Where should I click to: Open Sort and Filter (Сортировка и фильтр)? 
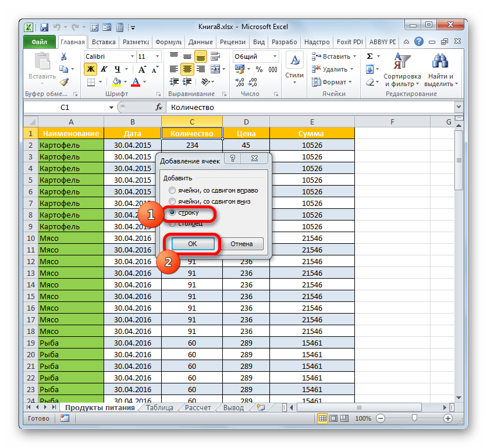point(402,70)
